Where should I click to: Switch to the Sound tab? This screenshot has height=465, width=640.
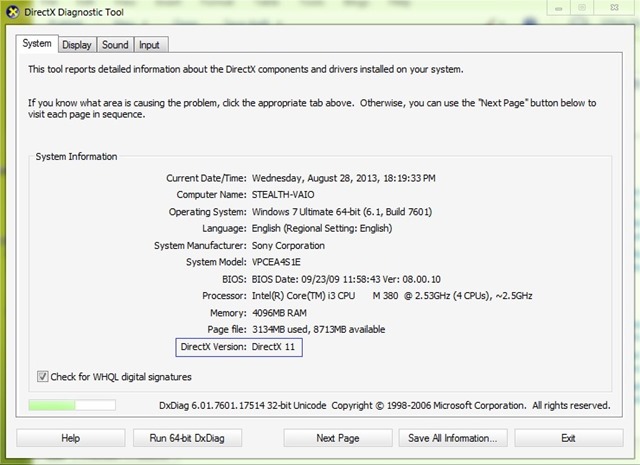tap(115, 45)
